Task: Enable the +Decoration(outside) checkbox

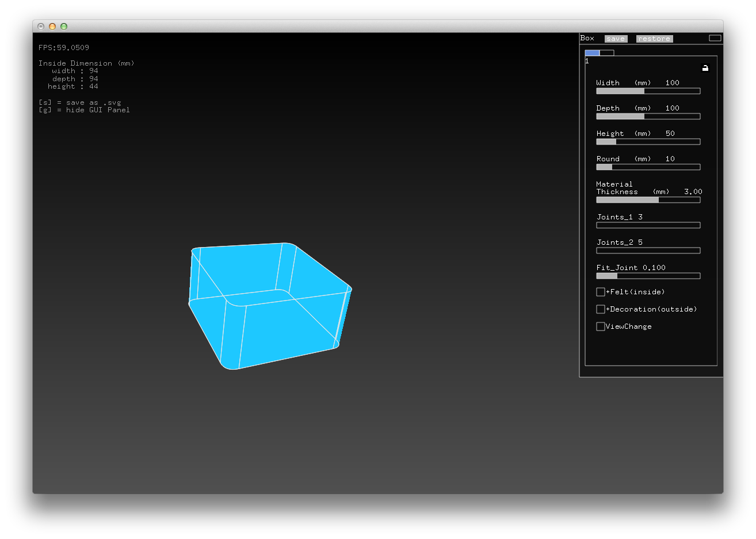Action: point(601,309)
